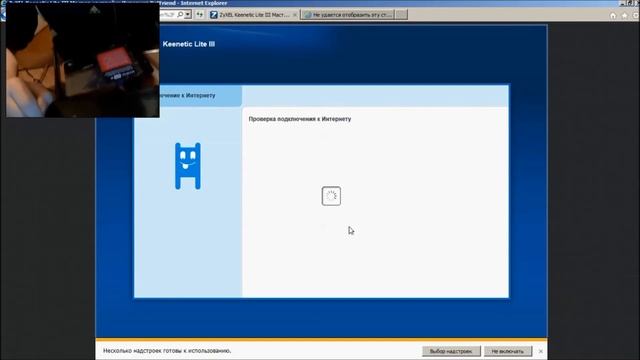
Task: Dismiss the add-ons notification bar
Action: click(541, 351)
